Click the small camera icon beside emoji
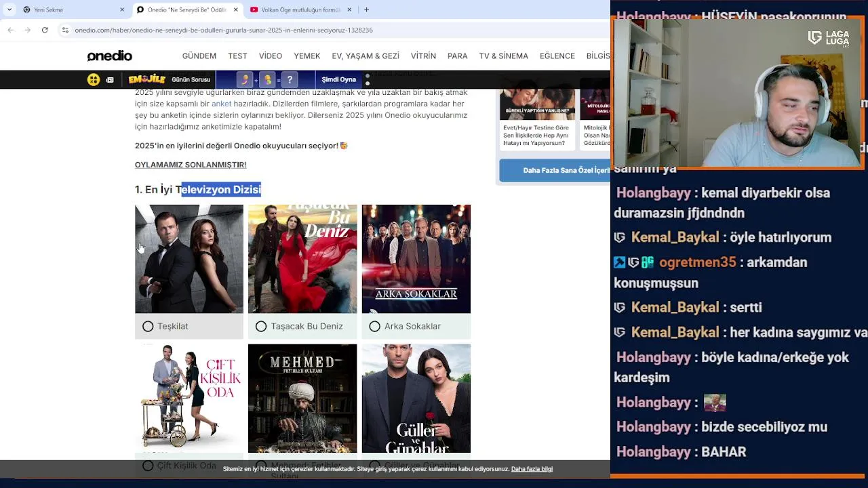The image size is (868, 488). pyautogui.click(x=110, y=80)
